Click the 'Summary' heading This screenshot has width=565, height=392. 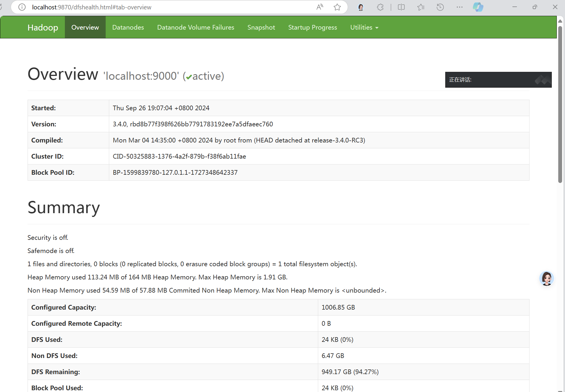click(64, 208)
